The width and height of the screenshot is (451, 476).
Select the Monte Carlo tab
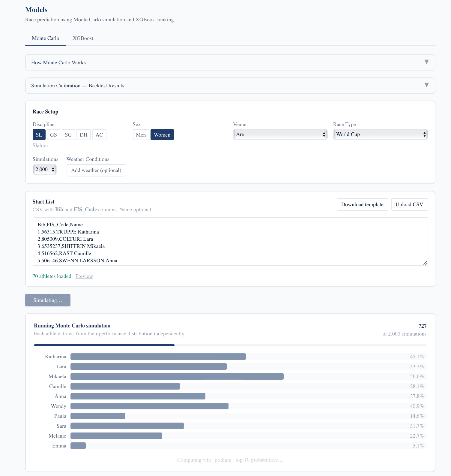pyautogui.click(x=46, y=38)
